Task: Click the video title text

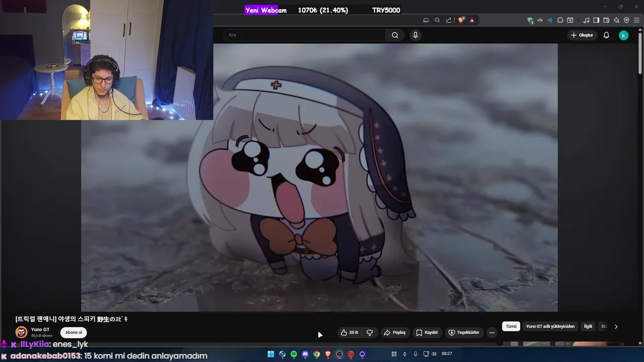Action: 72,319
